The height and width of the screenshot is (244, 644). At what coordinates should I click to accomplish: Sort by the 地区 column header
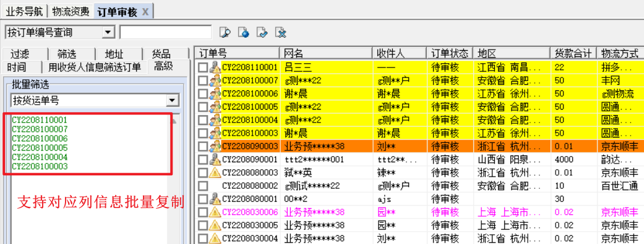pyautogui.click(x=512, y=53)
